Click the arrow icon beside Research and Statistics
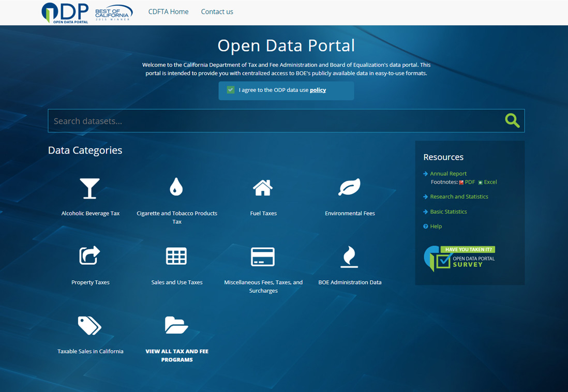Screen dimensions: 568x392 pos(426,197)
